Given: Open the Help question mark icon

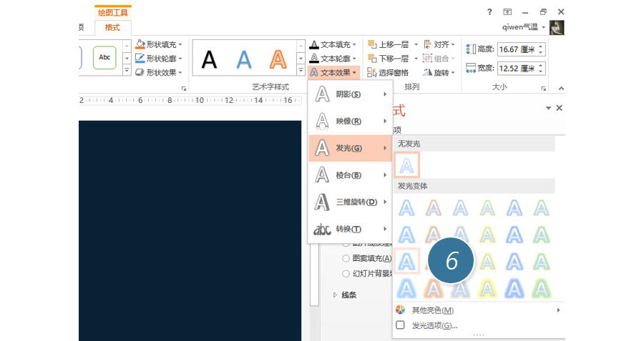Looking at the screenshot, I should click(489, 12).
